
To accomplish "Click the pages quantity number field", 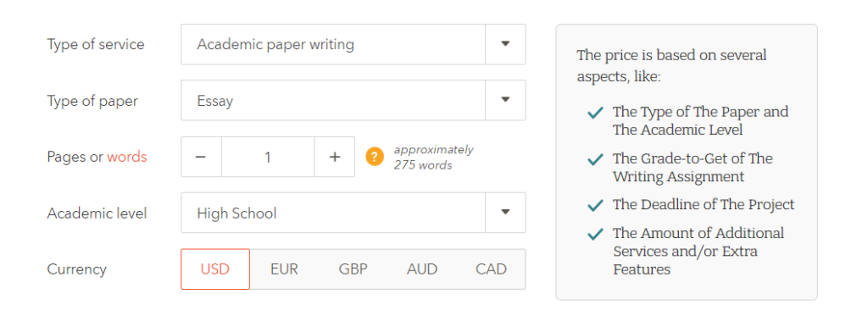I will [x=268, y=158].
